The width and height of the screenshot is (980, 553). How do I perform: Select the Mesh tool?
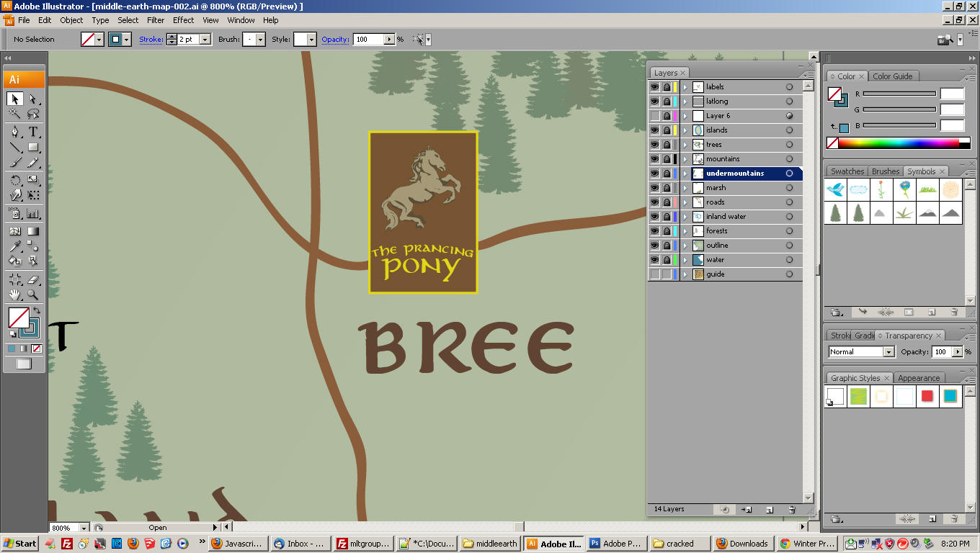[x=15, y=231]
